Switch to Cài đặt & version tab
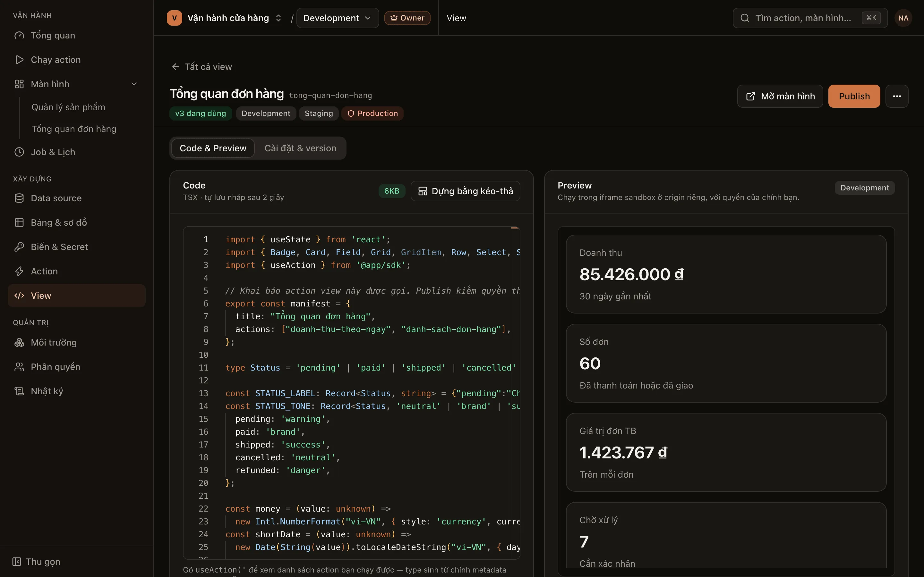924x577 pixels. 301,148
